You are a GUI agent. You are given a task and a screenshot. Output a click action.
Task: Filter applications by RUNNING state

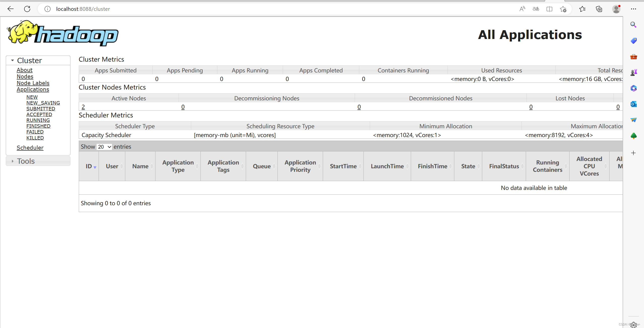coord(38,120)
